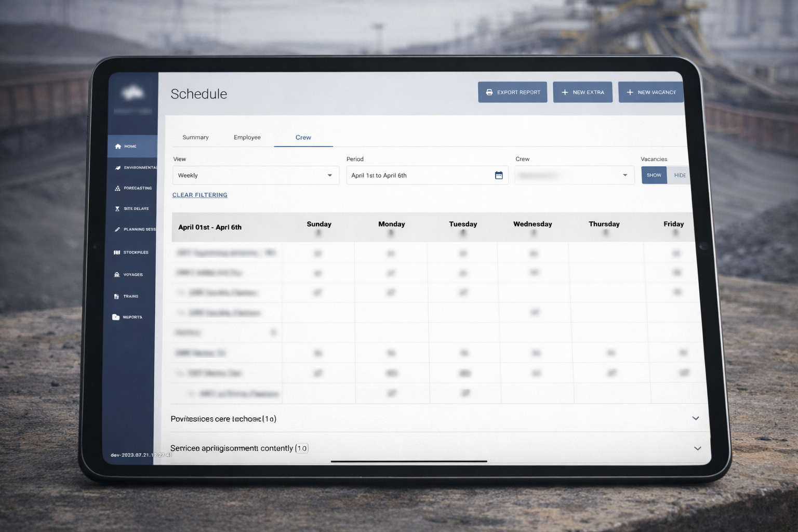798x532 pixels.
Task: Toggle vacancies to Hide
Action: click(680, 176)
